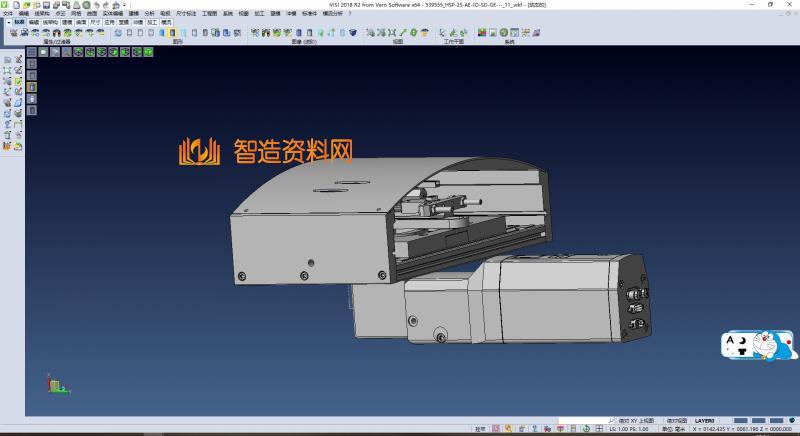800x436 pixels.
Task: Click the VISI application logo in title bar
Action: coord(5,4)
